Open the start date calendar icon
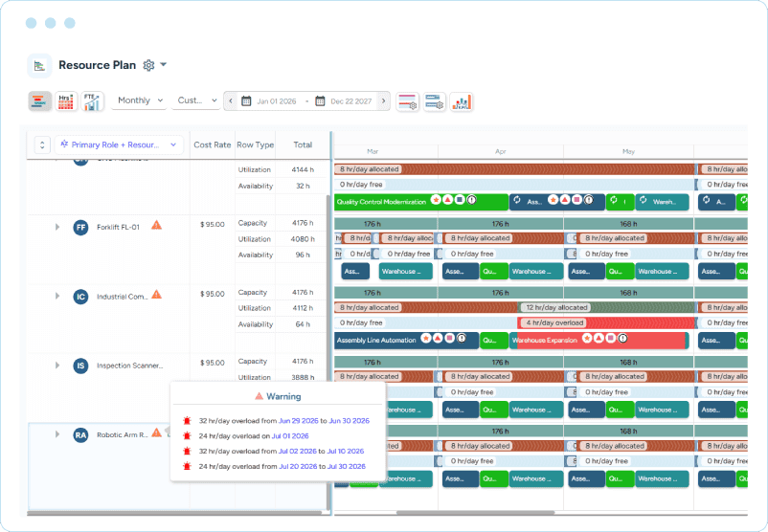Screen dimensions: 768x532 [246, 101]
